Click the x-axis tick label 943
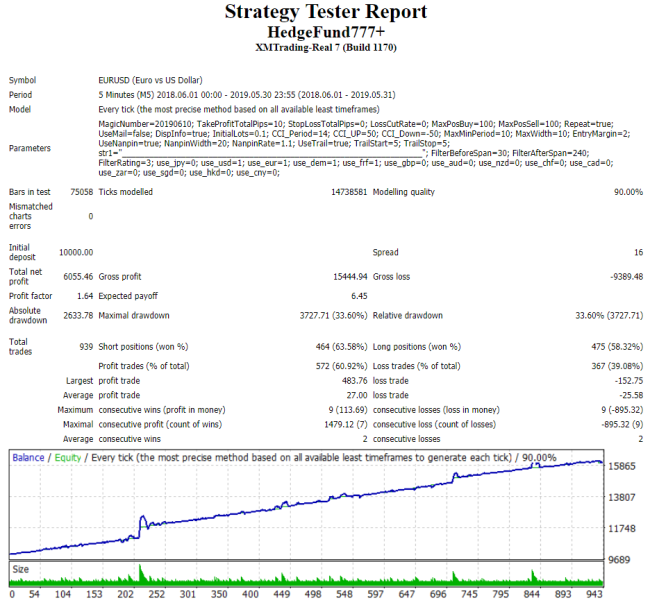This screenshot has width=650, height=605. click(x=594, y=594)
